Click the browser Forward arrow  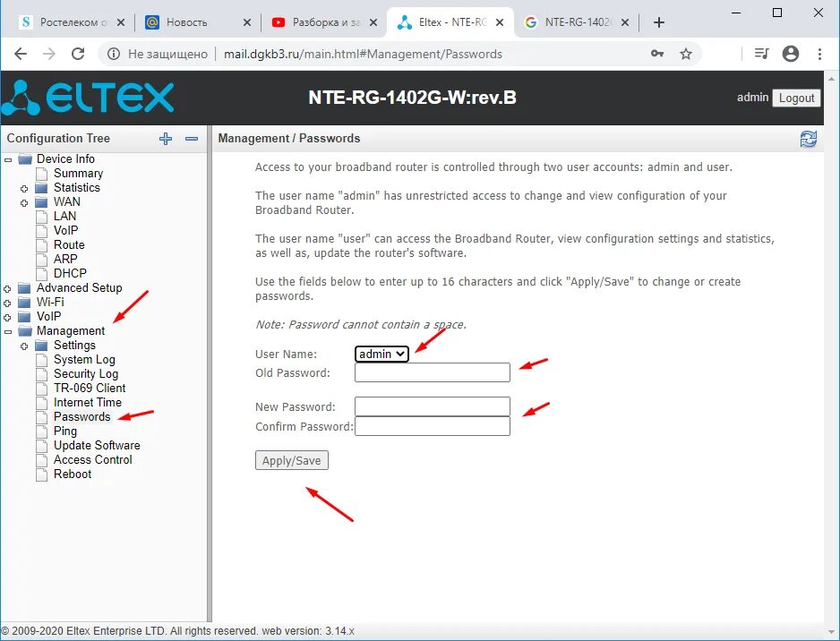click(x=49, y=54)
